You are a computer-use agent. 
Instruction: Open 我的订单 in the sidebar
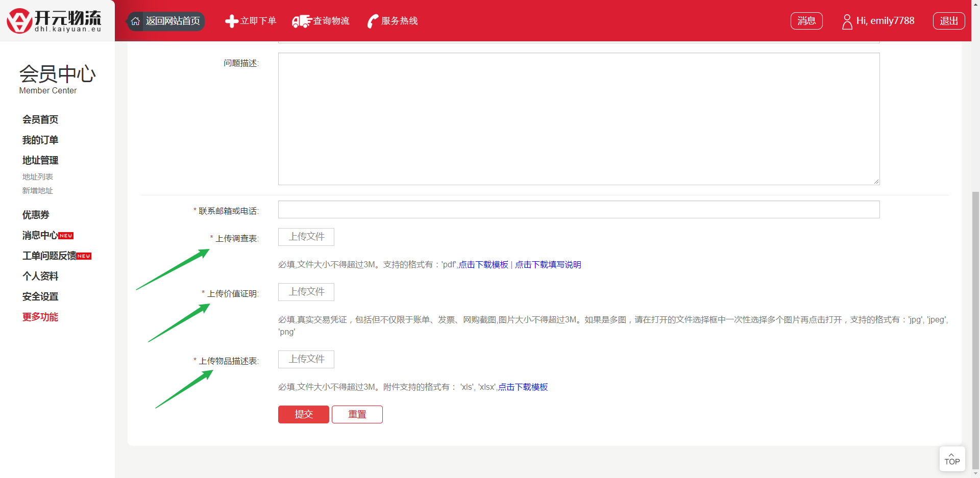click(x=40, y=140)
